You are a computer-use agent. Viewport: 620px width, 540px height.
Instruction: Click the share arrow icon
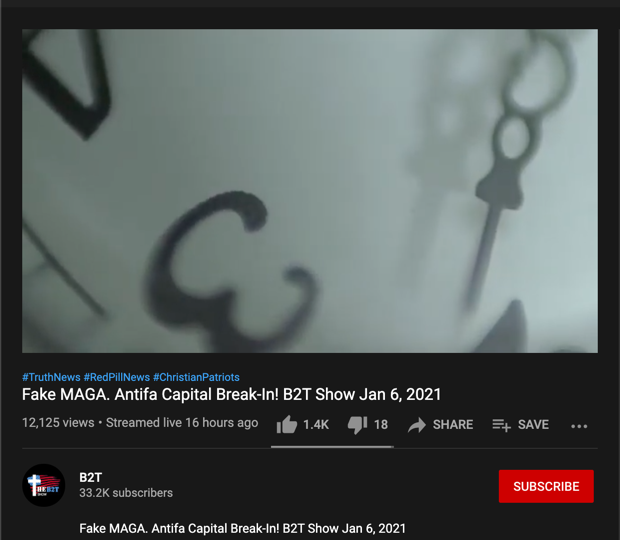[417, 425]
